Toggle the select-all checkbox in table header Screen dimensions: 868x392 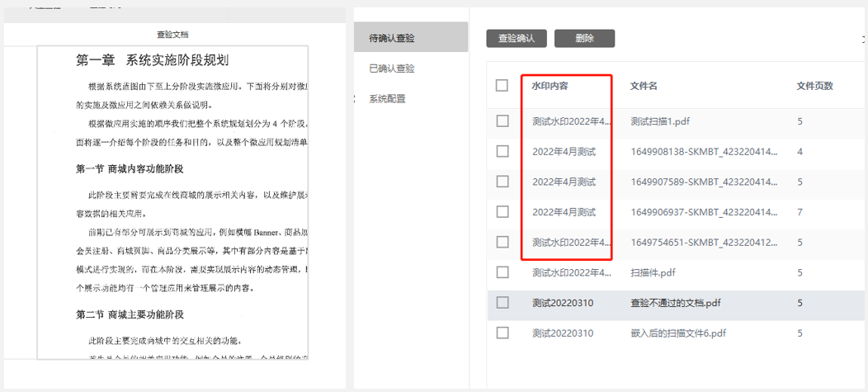point(502,86)
